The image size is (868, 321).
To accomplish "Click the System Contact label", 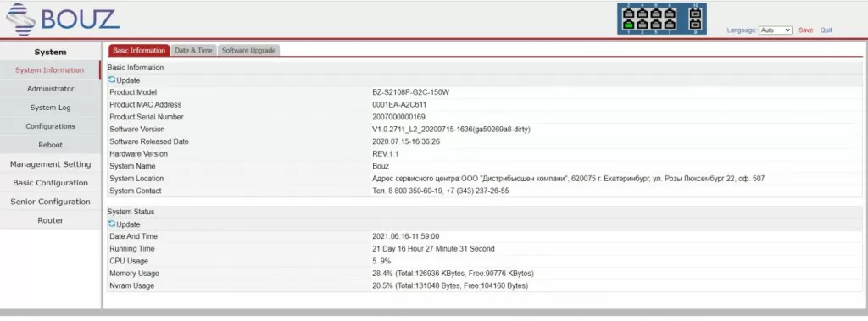I will click(x=135, y=191).
